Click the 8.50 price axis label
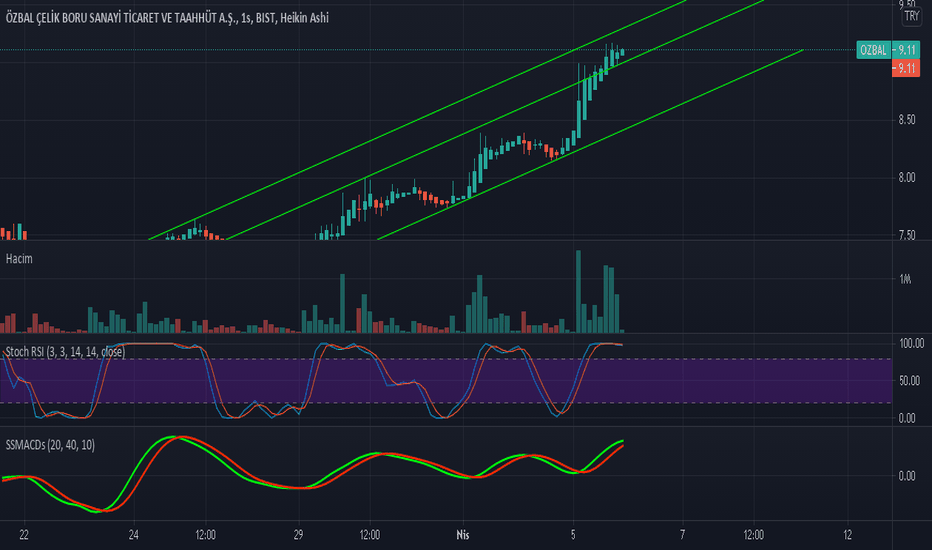Screen dimensions: 932x550 [x=907, y=120]
